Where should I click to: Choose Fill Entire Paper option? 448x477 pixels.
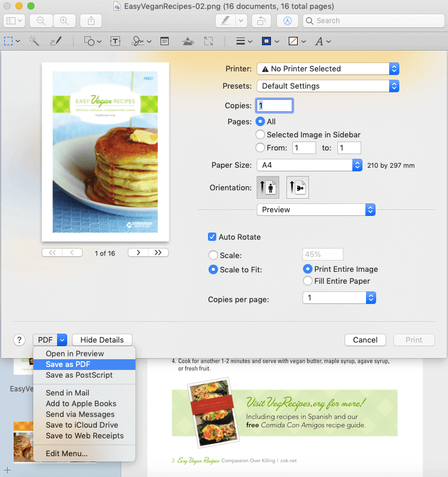[308, 281]
